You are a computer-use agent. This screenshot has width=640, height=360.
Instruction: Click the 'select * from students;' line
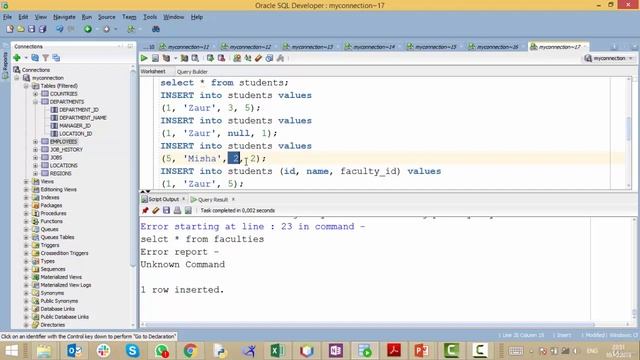[224, 83]
